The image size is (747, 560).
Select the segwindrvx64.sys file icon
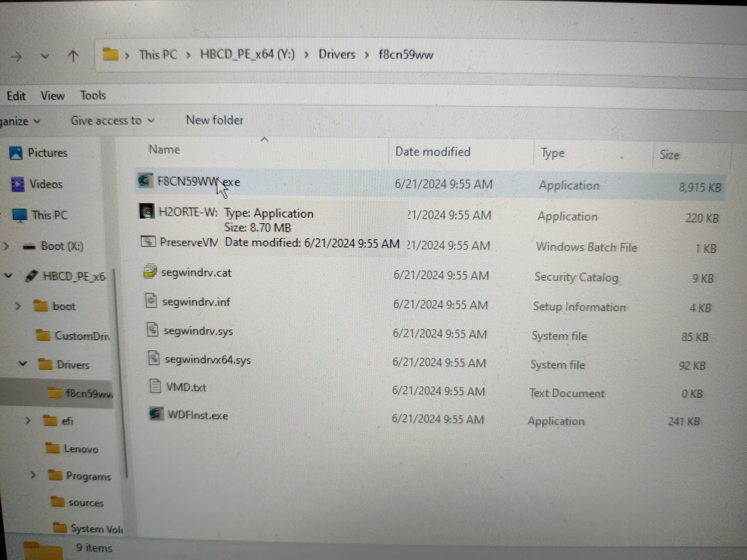[x=154, y=358]
